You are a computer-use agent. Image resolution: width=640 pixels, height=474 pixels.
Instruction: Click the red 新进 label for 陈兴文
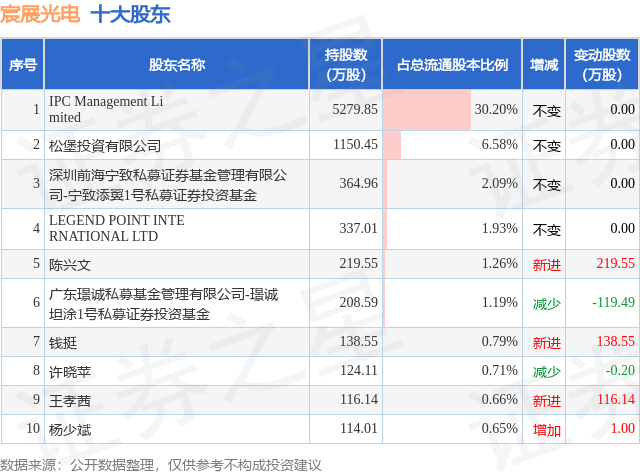(x=547, y=265)
